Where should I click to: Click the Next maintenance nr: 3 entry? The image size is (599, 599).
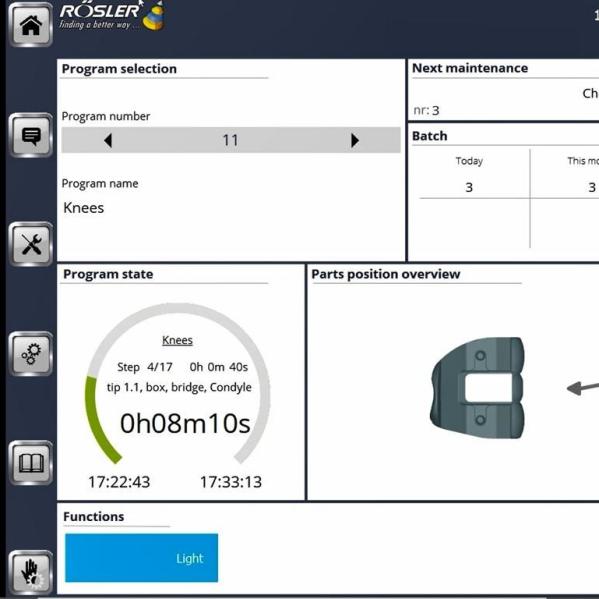point(426,110)
